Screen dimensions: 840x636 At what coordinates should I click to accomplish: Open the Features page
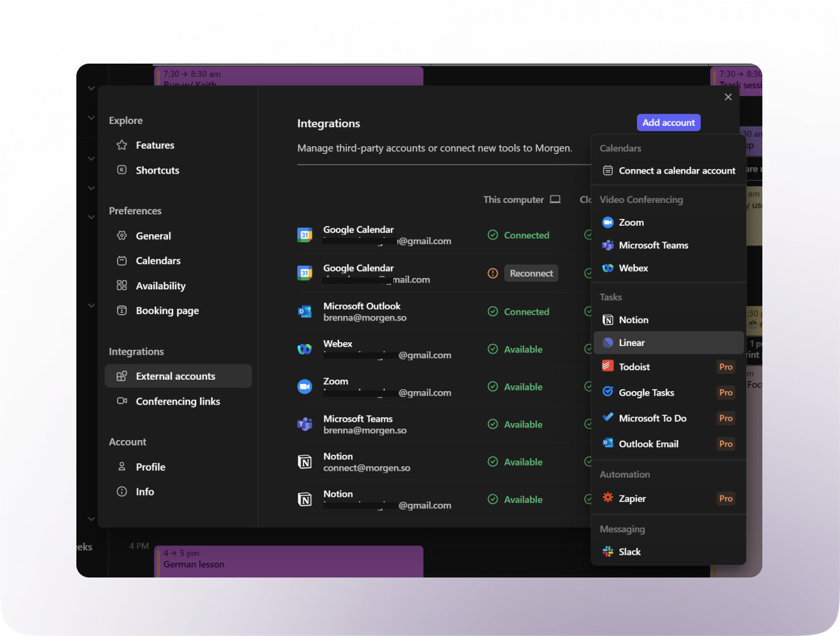point(178,145)
